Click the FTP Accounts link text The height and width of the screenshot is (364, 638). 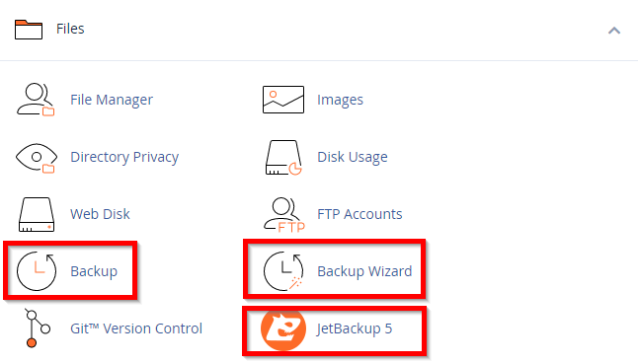pyautogui.click(x=359, y=214)
